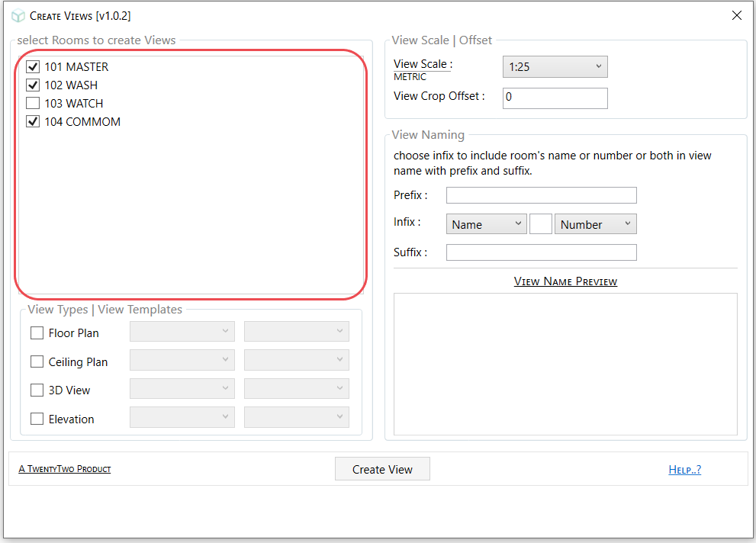
Task: Uncheck room 102 WASH
Action: (32, 85)
